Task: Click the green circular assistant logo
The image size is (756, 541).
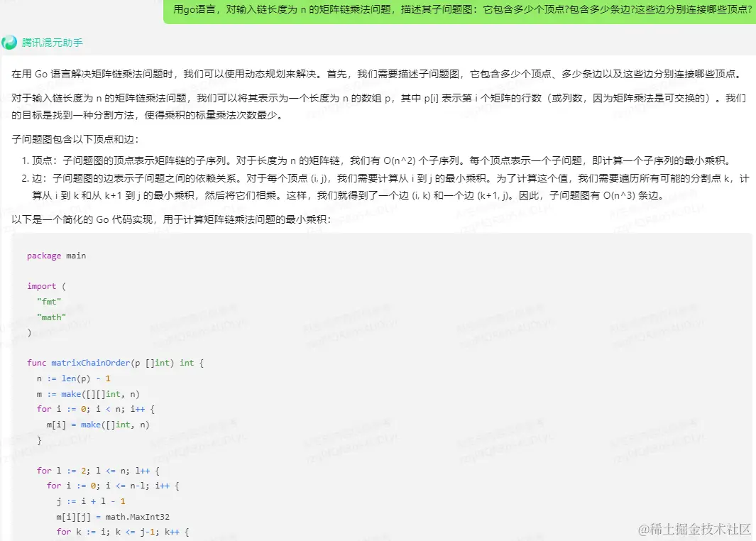Action: 9,43
